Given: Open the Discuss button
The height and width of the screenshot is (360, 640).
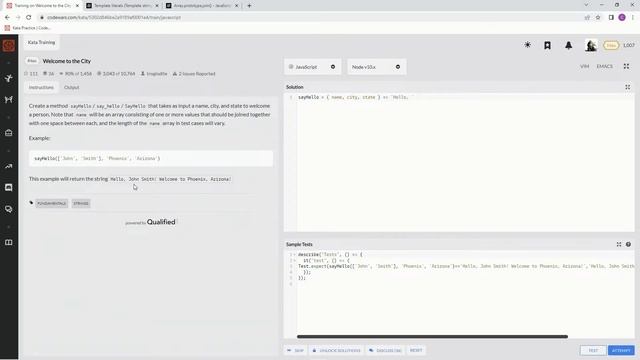Looking at the screenshot, I should click(x=385, y=350).
